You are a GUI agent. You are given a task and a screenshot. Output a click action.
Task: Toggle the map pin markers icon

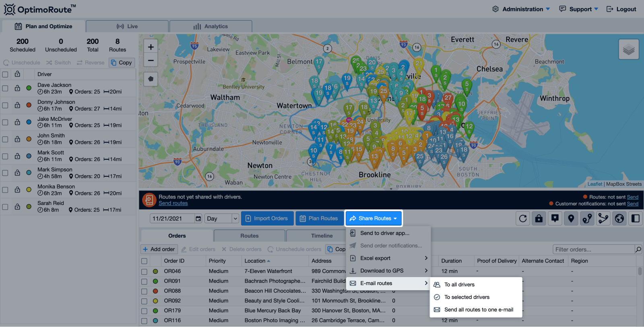click(x=571, y=219)
